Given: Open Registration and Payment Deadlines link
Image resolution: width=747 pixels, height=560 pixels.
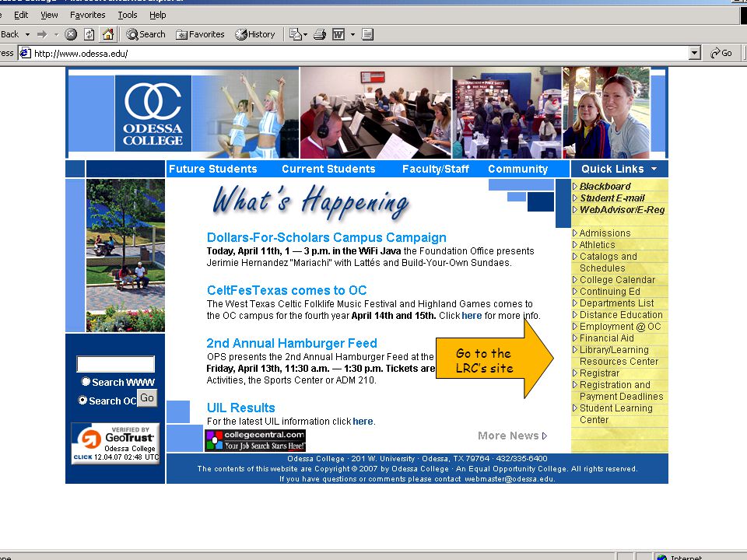Looking at the screenshot, I should point(621,390).
